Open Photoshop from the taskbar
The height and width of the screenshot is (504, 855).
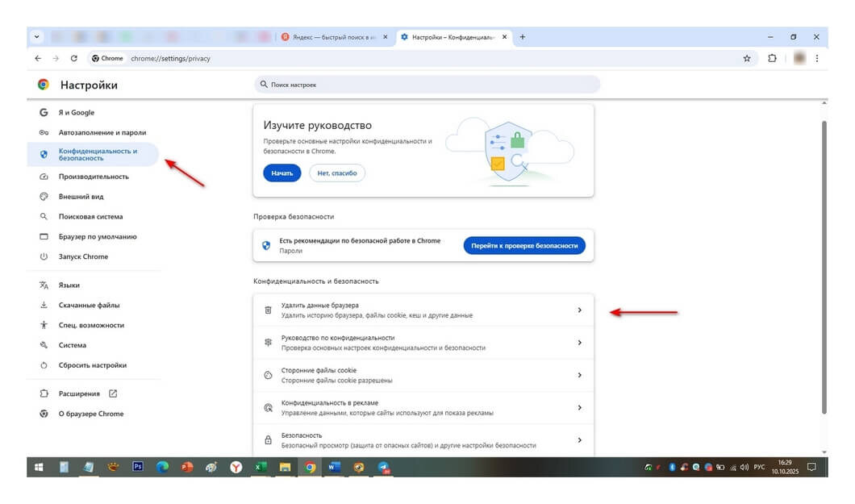[138, 467]
